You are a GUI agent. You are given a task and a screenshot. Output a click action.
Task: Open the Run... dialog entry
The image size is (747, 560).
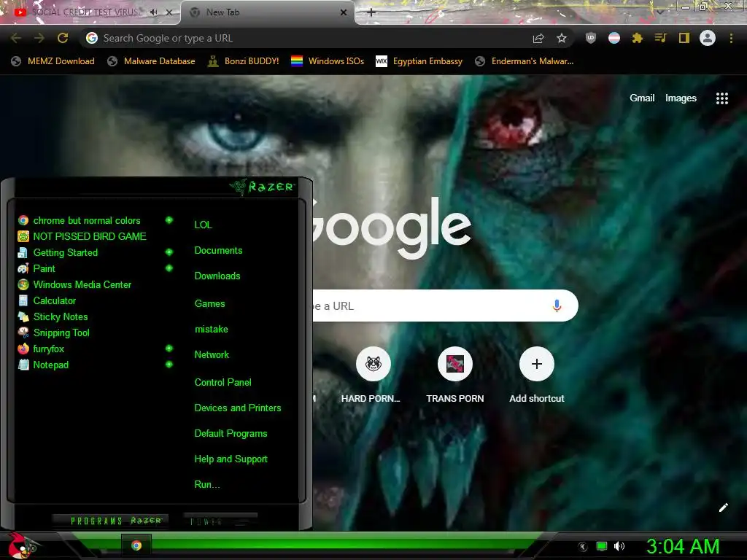point(206,484)
